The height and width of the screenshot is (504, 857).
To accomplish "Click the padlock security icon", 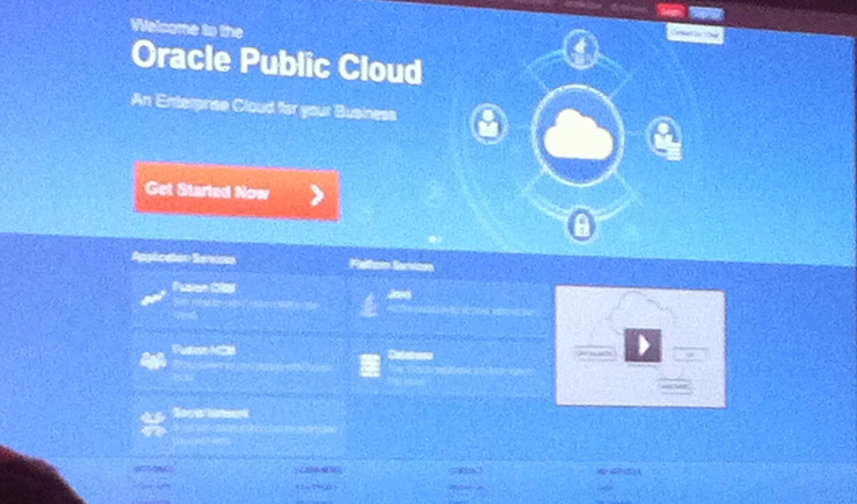I will [581, 225].
